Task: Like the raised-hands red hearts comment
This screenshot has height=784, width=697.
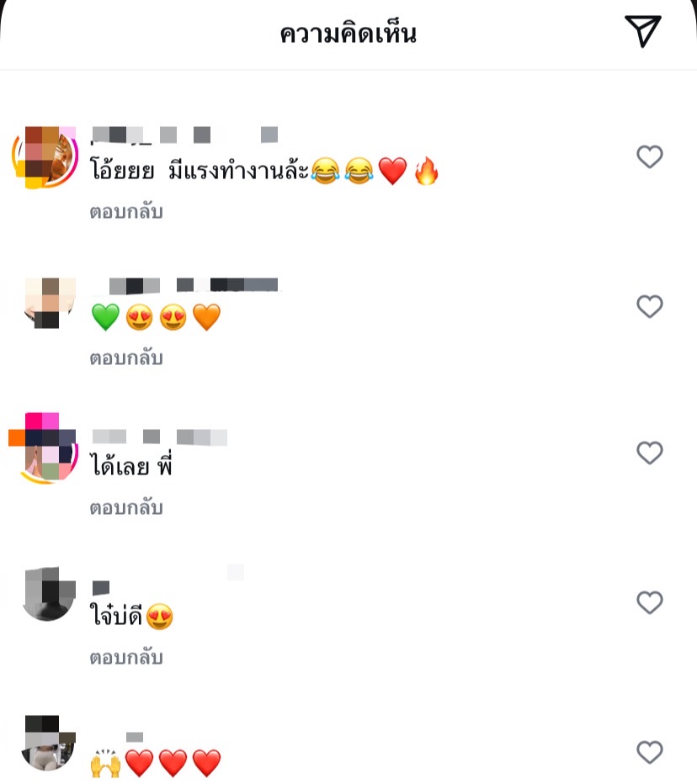Action: (650, 751)
